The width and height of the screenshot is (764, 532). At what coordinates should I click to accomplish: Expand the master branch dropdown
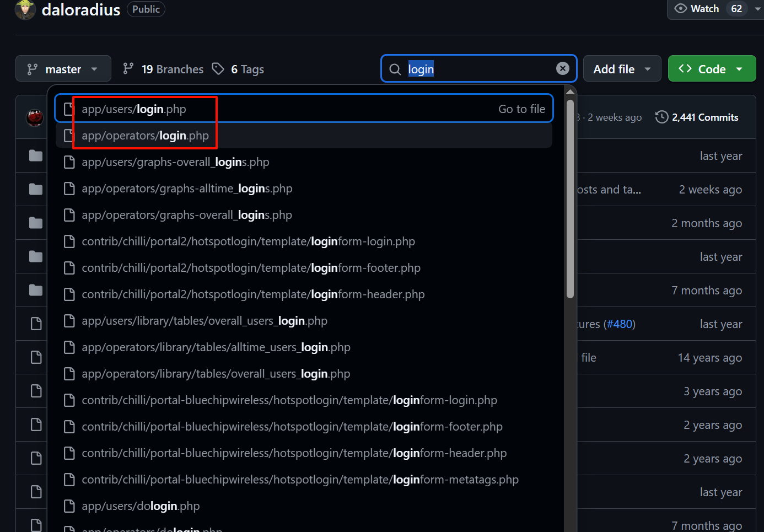pyautogui.click(x=63, y=69)
